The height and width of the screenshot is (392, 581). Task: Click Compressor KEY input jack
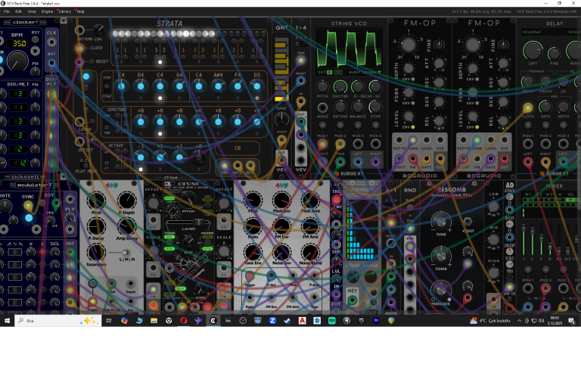coord(352,300)
